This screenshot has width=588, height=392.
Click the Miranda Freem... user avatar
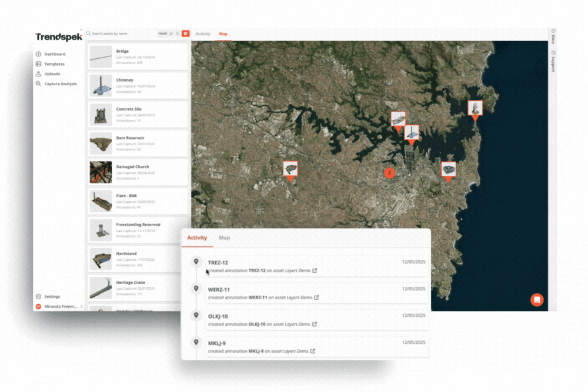pos(38,307)
